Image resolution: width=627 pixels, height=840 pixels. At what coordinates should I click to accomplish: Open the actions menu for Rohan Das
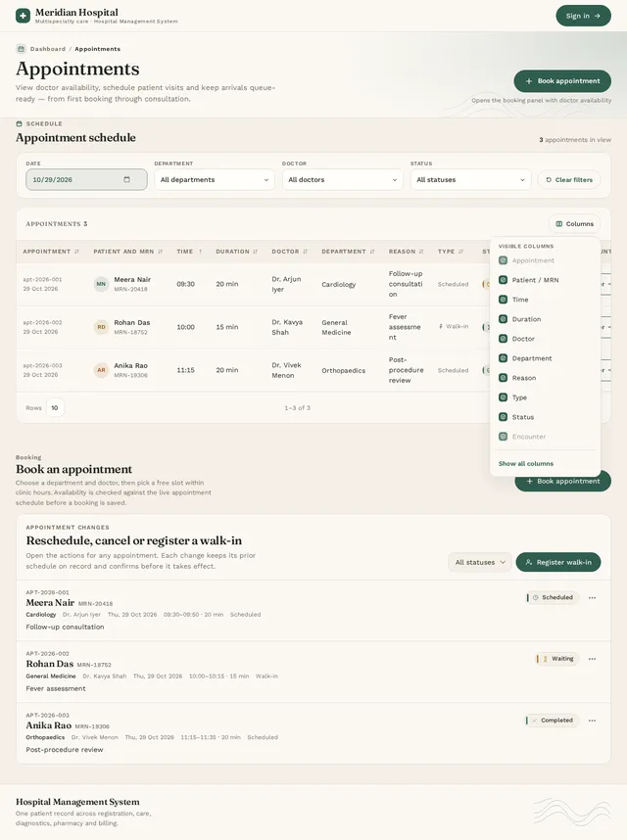592,659
